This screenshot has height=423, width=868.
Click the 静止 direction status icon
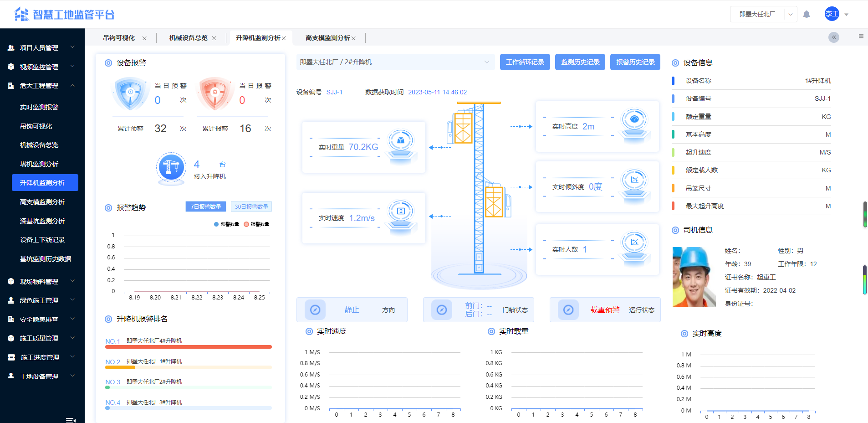(316, 310)
